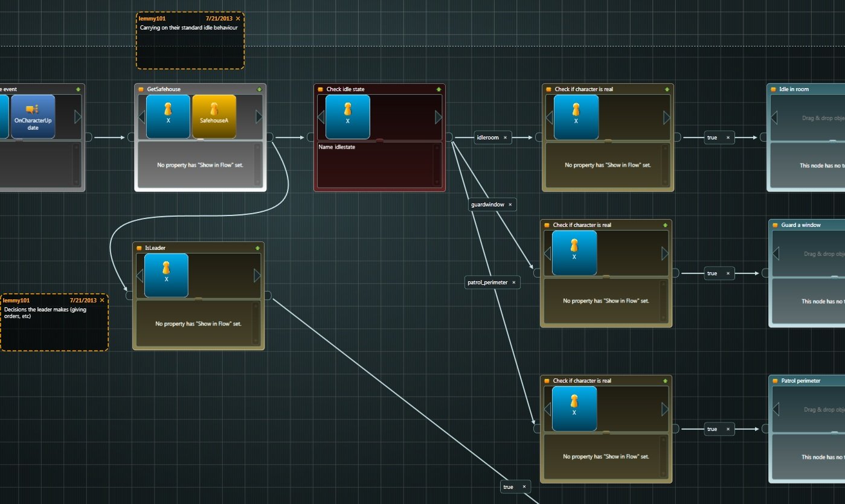The height and width of the screenshot is (504, 845).
Task: Click the IsLeader node title
Action: (155, 248)
